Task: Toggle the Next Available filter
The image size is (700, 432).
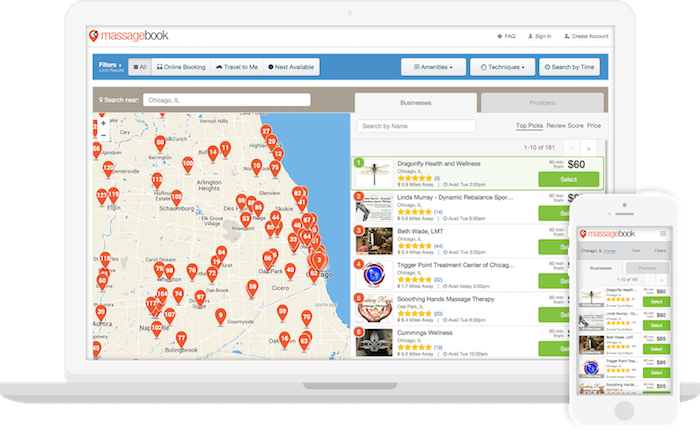Action: 291,67
